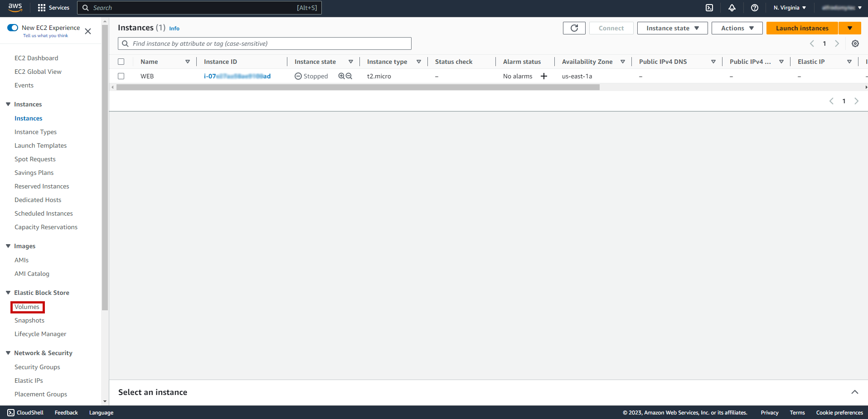Refresh the instances list
The width and height of the screenshot is (868, 419).
point(574,28)
